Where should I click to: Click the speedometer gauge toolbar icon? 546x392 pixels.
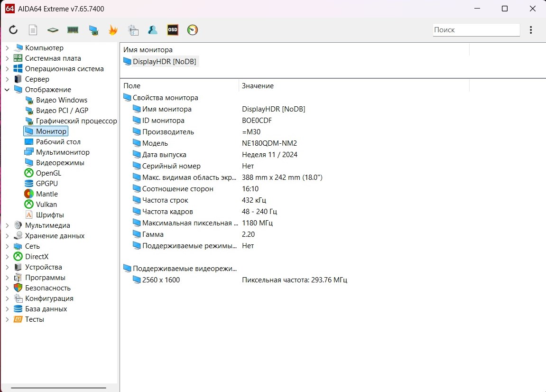coord(193,30)
